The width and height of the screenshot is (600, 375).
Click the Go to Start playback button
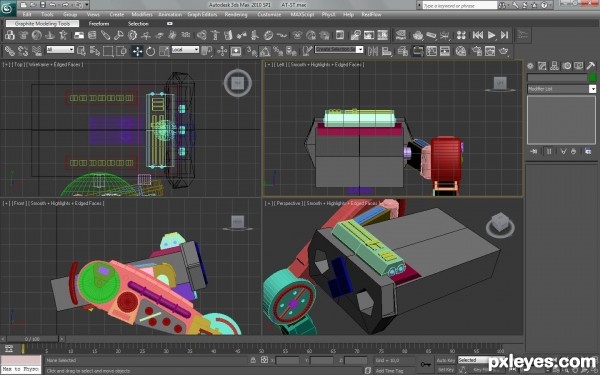point(478,35)
